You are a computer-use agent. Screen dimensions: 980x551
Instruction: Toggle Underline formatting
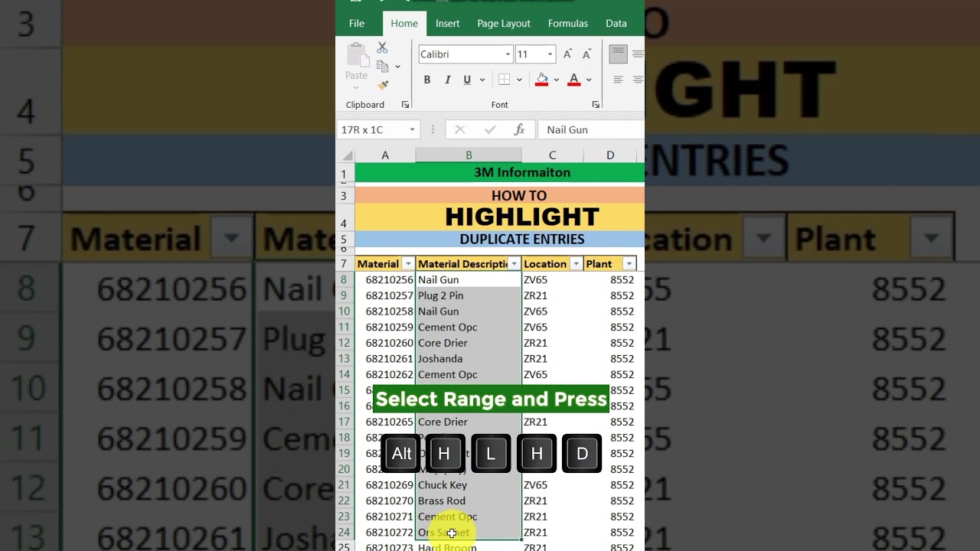point(466,80)
